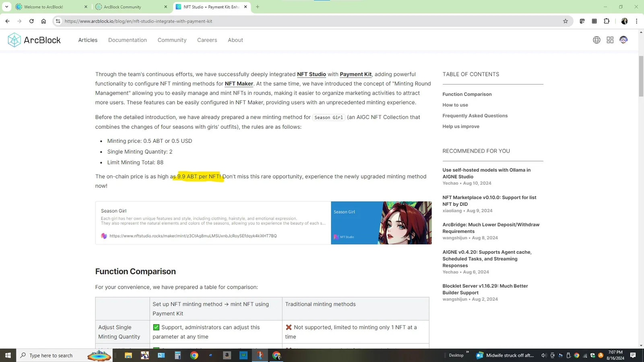644x362 pixels.
Task: Open the Windows Start menu
Action: (x=8, y=355)
